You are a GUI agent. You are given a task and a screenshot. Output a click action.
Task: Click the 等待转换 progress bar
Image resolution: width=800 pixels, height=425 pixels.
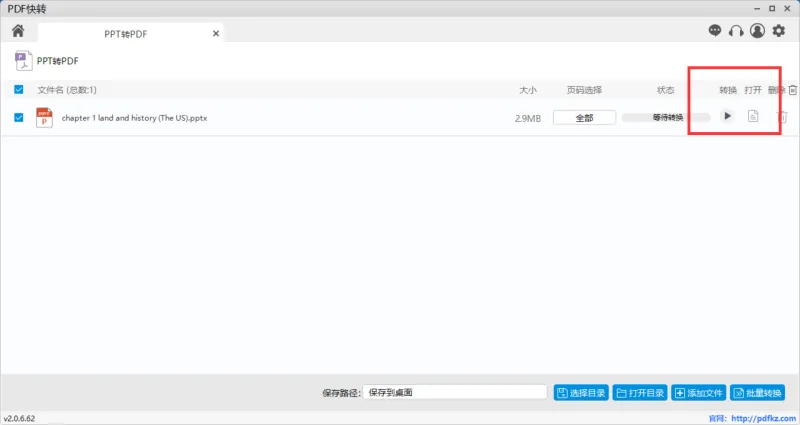pyautogui.click(x=666, y=118)
